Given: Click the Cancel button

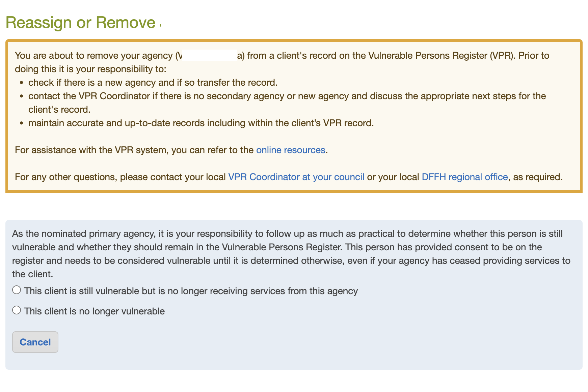Looking at the screenshot, I should pyautogui.click(x=35, y=342).
